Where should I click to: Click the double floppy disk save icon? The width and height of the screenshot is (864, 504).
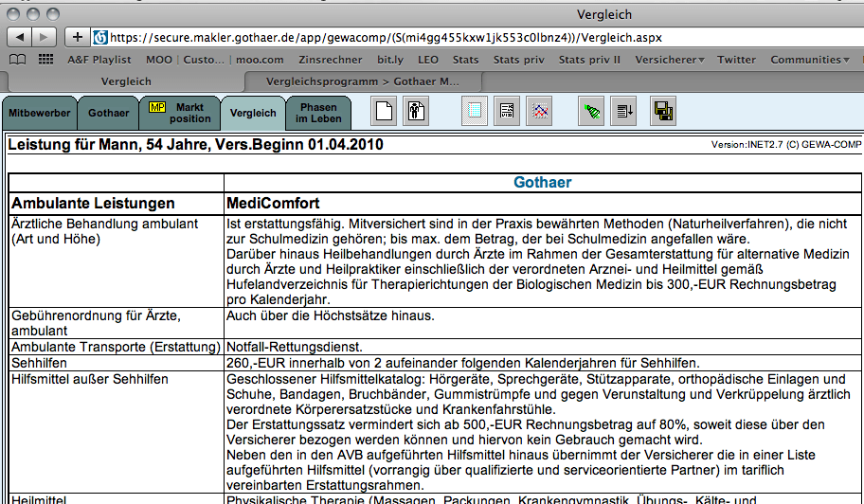663,111
